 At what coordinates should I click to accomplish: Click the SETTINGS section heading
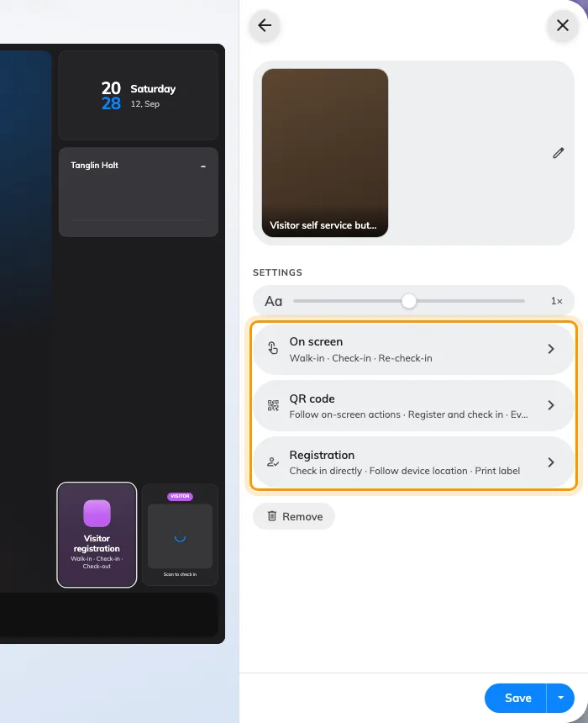point(277,272)
